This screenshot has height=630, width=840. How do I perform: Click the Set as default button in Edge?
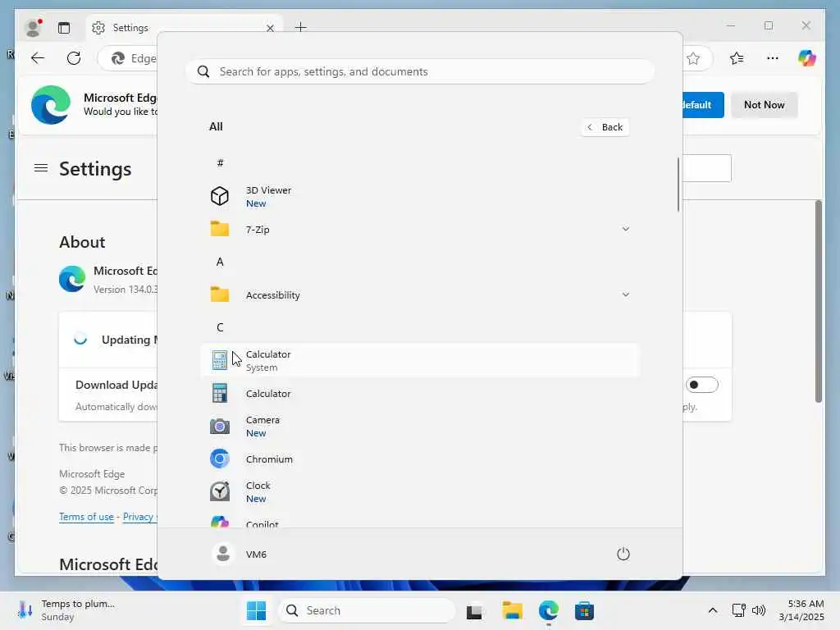coord(703,104)
